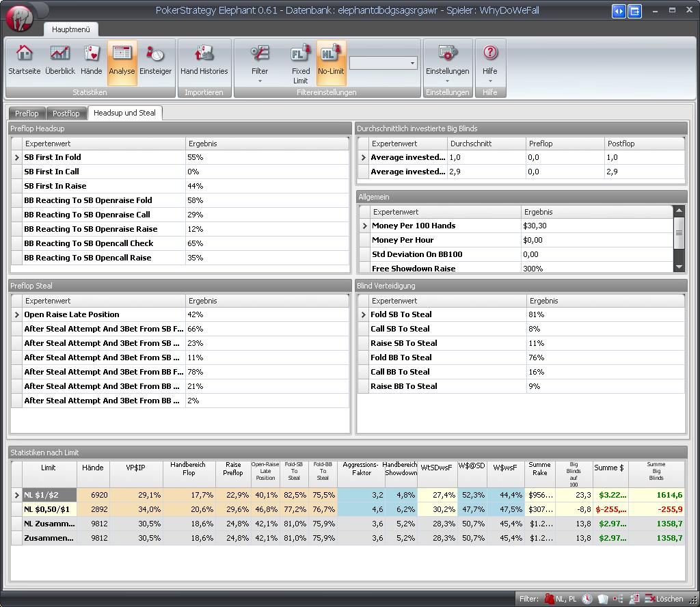The image size is (700, 607).
Task: Click the left-right arrows window icon
Action: (x=618, y=11)
